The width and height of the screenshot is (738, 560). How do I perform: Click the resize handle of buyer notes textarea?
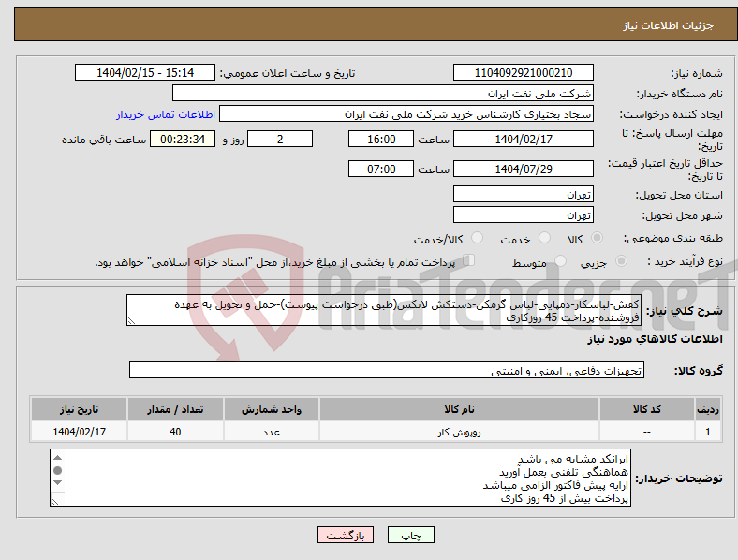coord(54,502)
